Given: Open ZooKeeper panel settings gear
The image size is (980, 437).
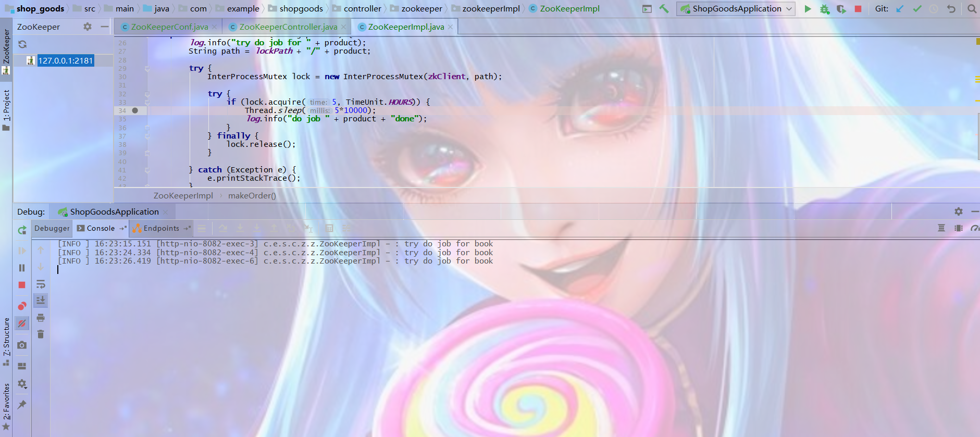Looking at the screenshot, I should click(88, 27).
